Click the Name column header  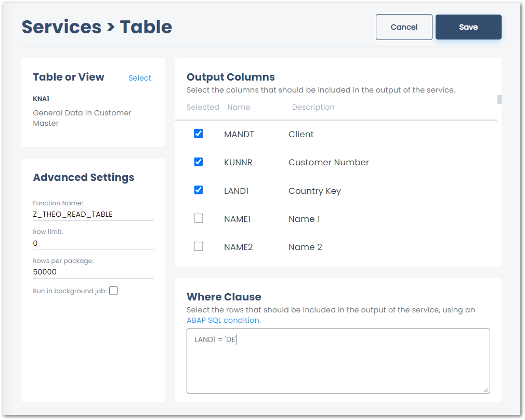(239, 107)
